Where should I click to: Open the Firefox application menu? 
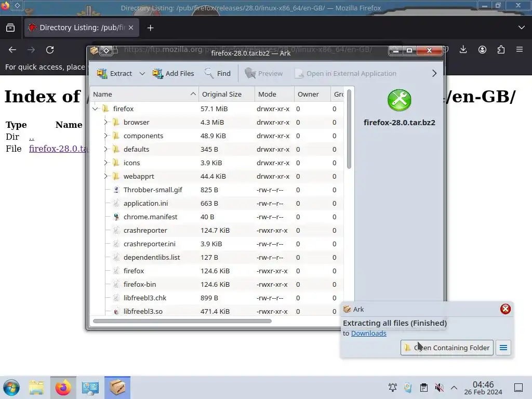[x=520, y=50]
